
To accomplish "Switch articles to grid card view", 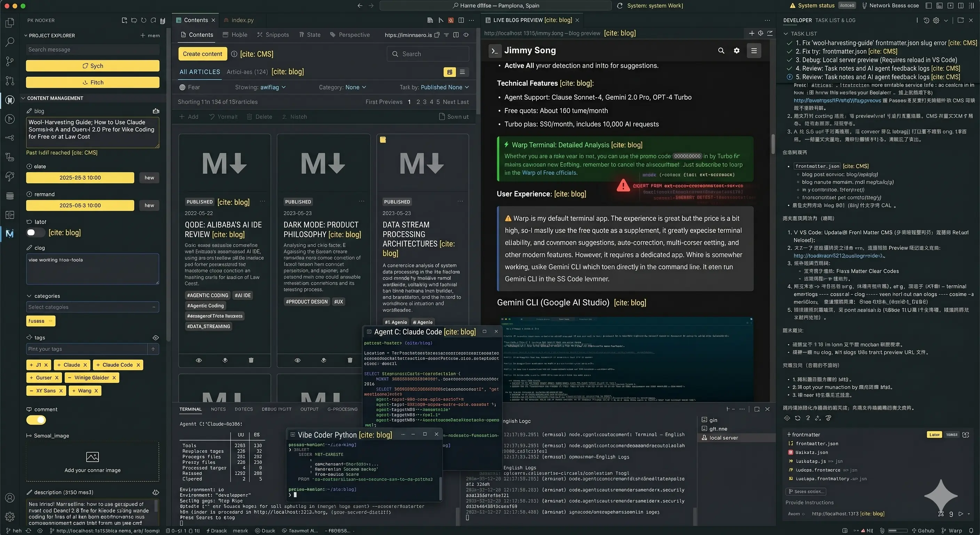I will pyautogui.click(x=450, y=72).
